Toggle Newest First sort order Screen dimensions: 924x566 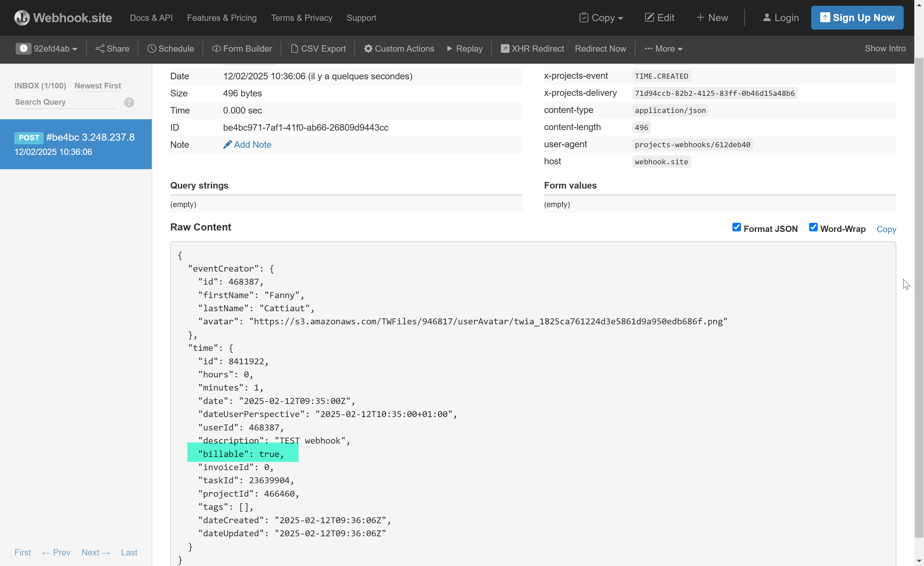coord(98,86)
